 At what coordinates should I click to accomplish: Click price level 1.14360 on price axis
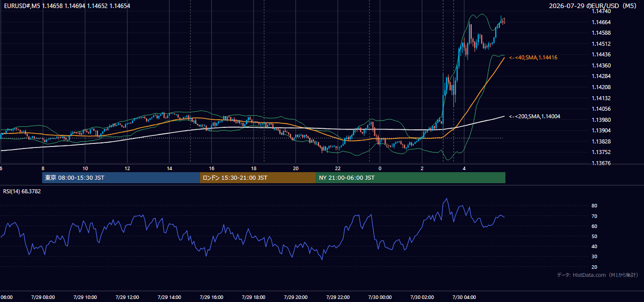coord(601,65)
